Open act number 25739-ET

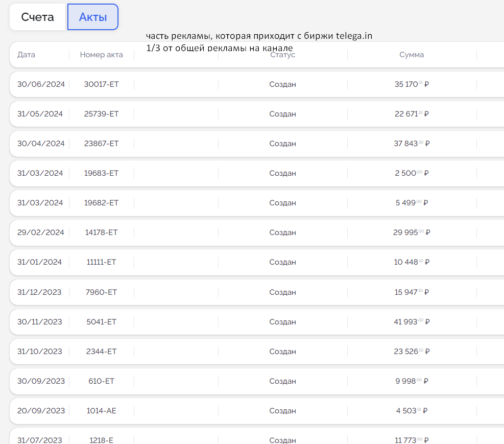click(101, 114)
